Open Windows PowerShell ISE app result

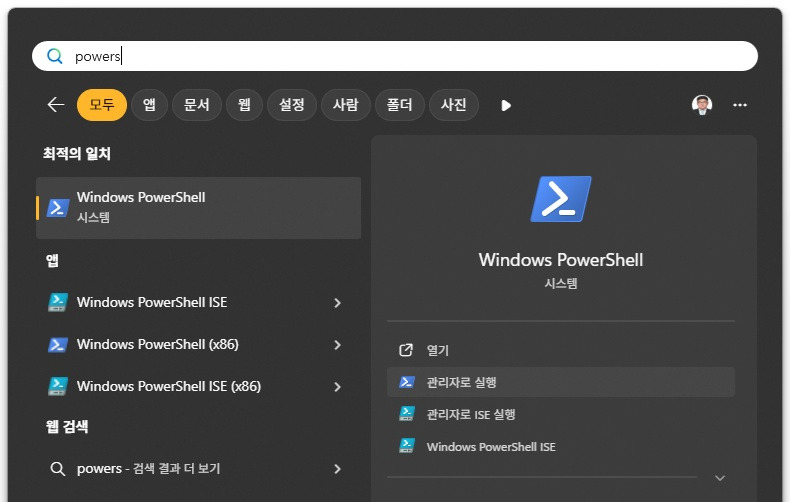pyautogui.click(x=199, y=302)
